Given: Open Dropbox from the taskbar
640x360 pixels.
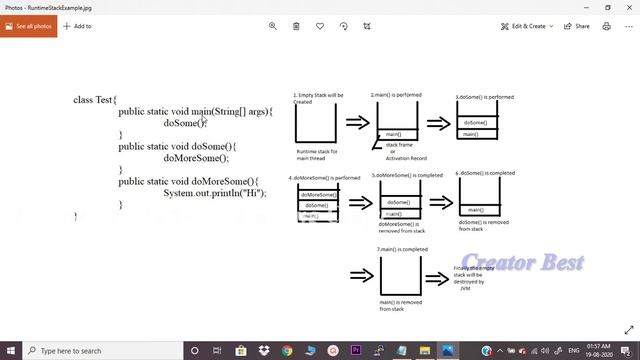Looking at the screenshot, I should [x=264, y=351].
